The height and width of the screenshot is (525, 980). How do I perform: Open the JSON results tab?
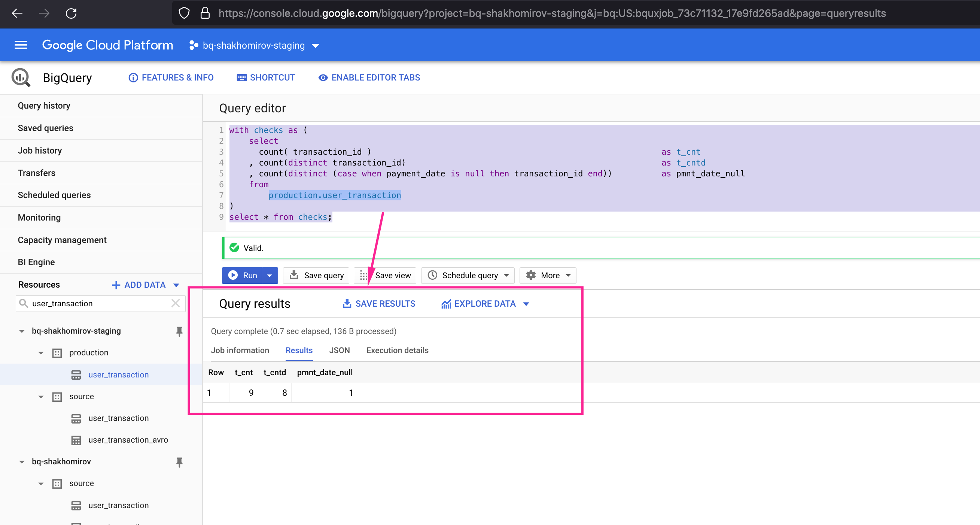(x=339, y=350)
